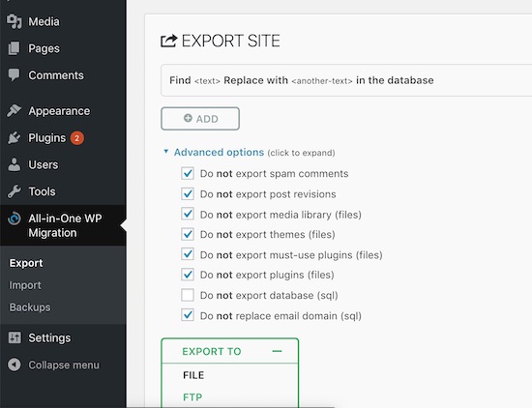Uncheck Do not export spam comments
The height and width of the screenshot is (408, 532).
point(188,173)
